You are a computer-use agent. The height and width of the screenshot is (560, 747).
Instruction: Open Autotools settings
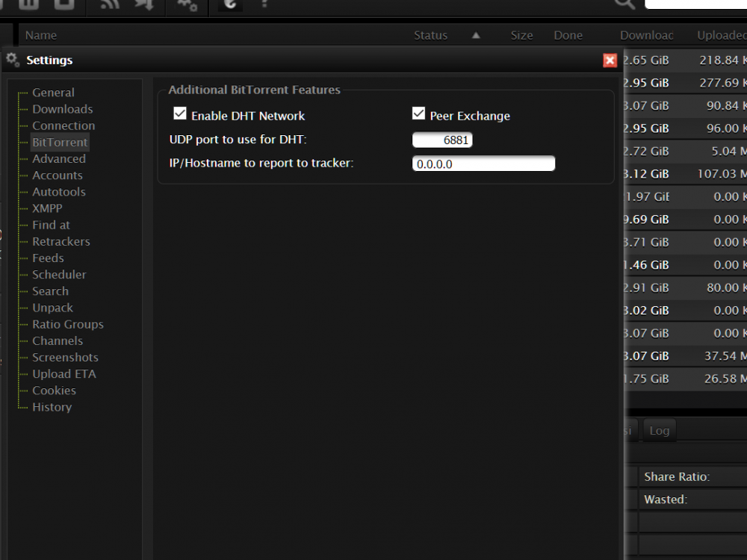coord(59,192)
